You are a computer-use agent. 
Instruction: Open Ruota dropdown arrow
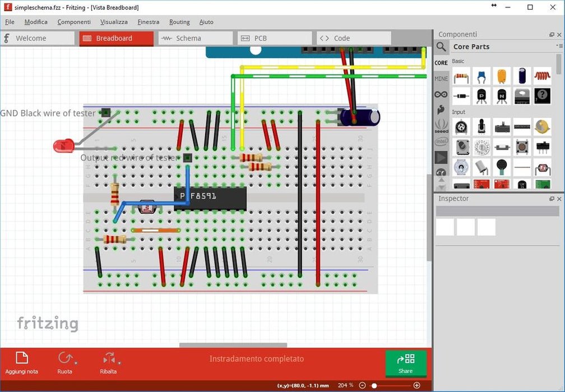tap(76, 363)
